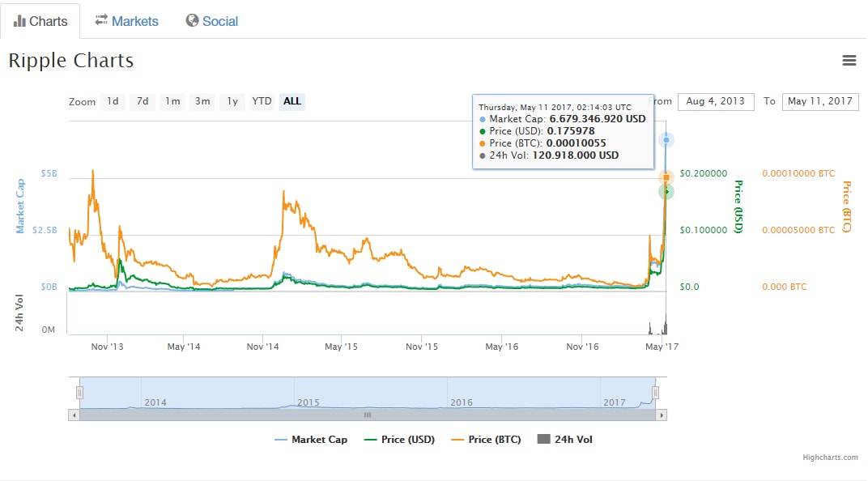Click the globe icon beside Social
The width and height of the screenshot is (868, 481).
tap(192, 20)
